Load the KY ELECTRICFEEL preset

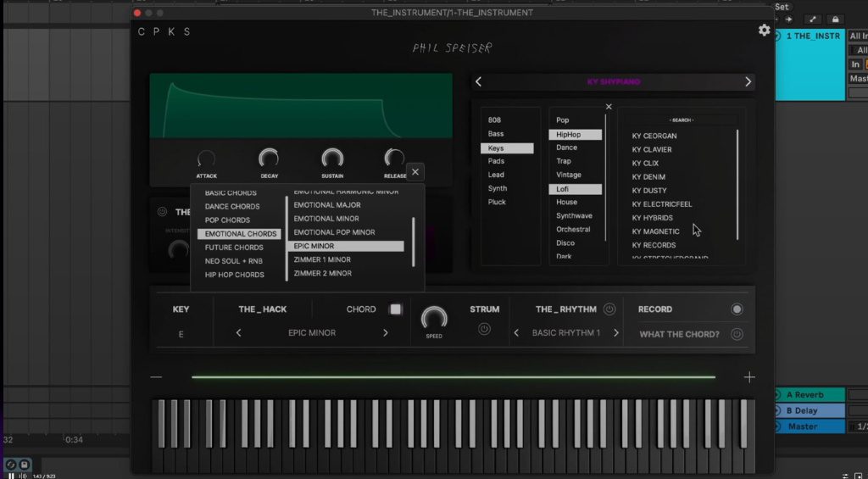coord(662,204)
